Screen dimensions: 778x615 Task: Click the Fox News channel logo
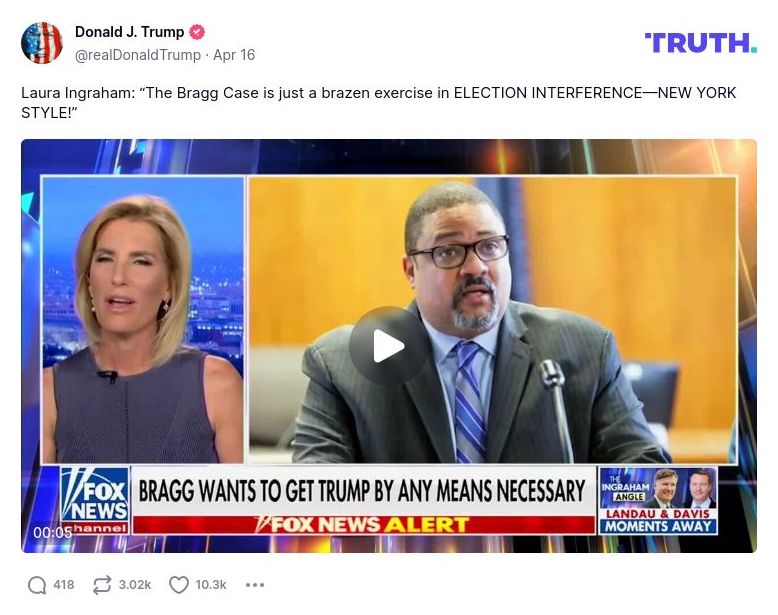(95, 500)
